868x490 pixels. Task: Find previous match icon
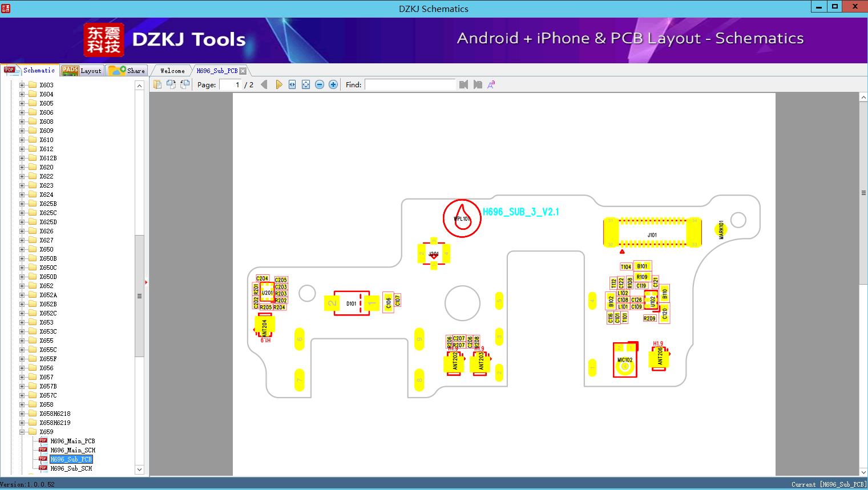tap(463, 84)
